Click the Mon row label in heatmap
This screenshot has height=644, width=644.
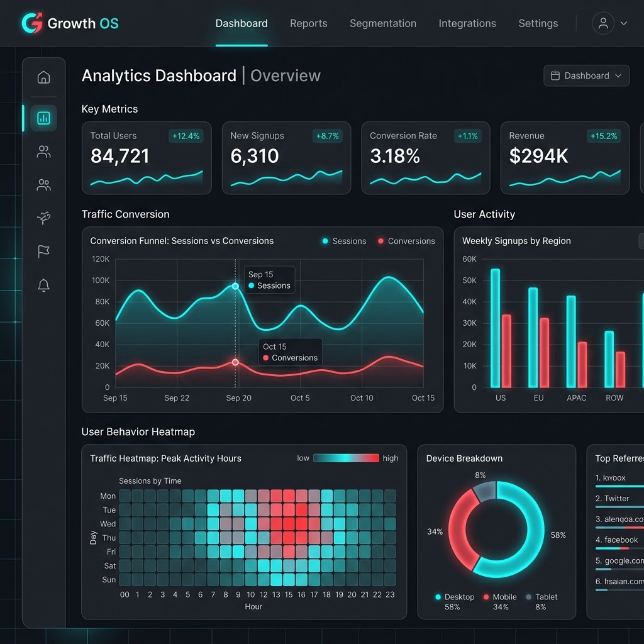click(108, 496)
